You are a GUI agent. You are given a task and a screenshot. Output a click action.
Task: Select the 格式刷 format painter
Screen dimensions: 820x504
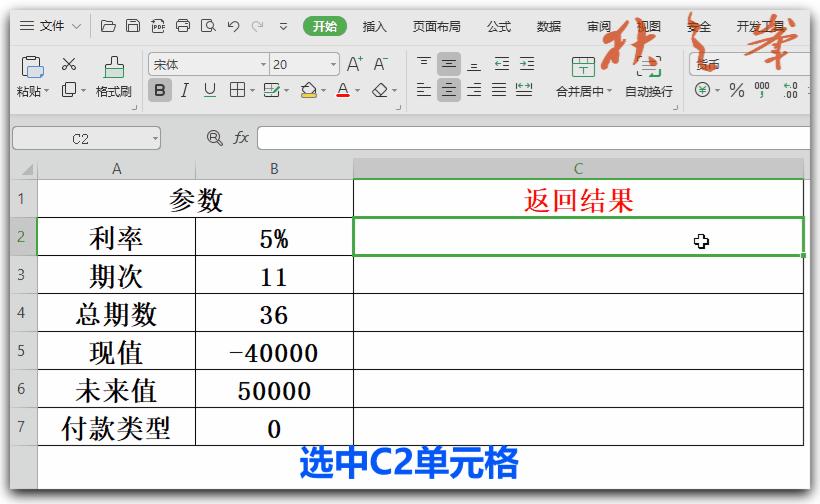click(113, 76)
